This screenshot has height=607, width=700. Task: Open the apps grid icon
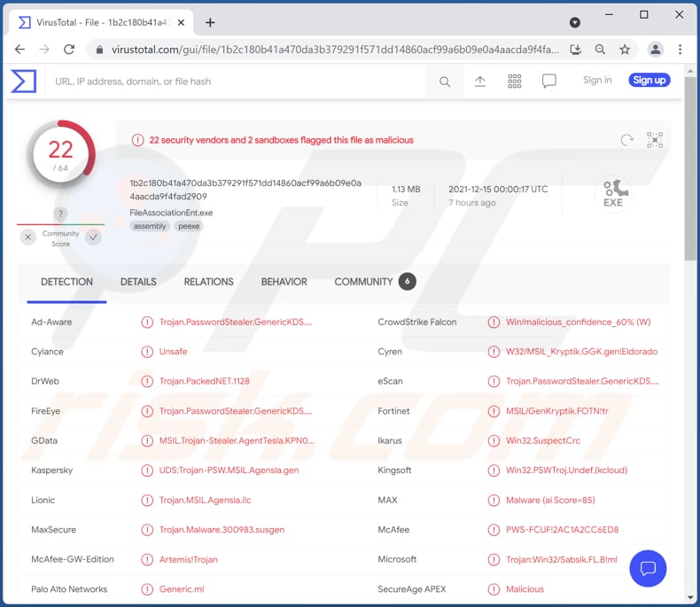(x=514, y=82)
